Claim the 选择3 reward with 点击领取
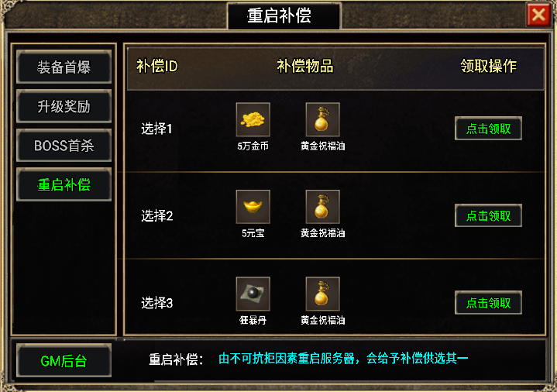 point(488,302)
